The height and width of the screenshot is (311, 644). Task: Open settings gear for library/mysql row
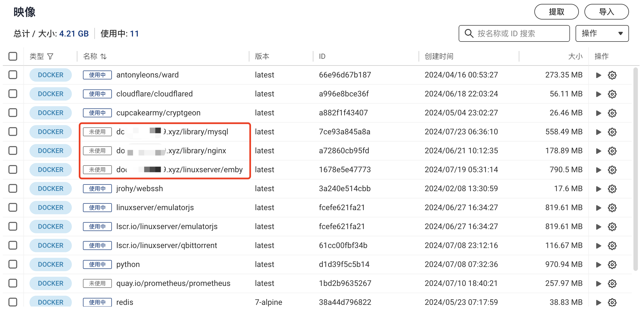coord(612,132)
